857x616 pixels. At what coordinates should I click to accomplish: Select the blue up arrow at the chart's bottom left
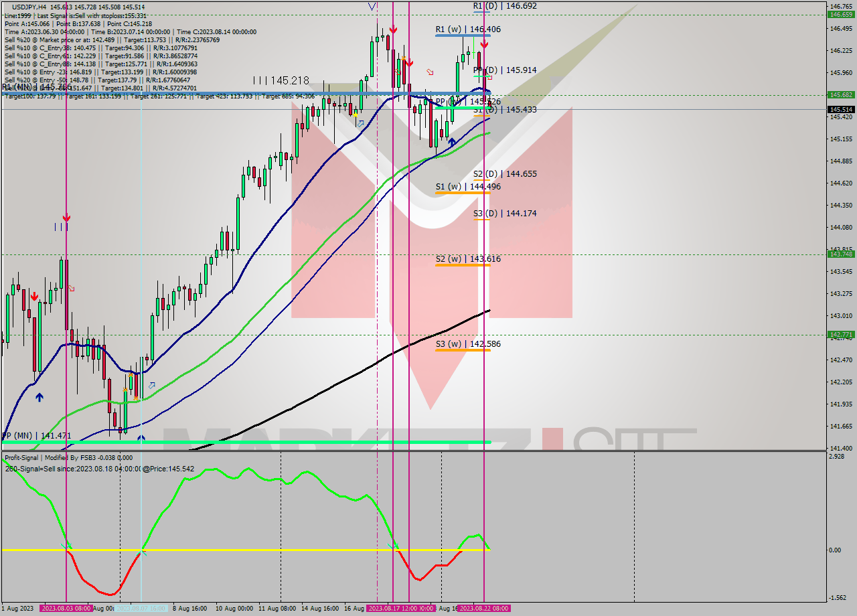click(x=40, y=396)
